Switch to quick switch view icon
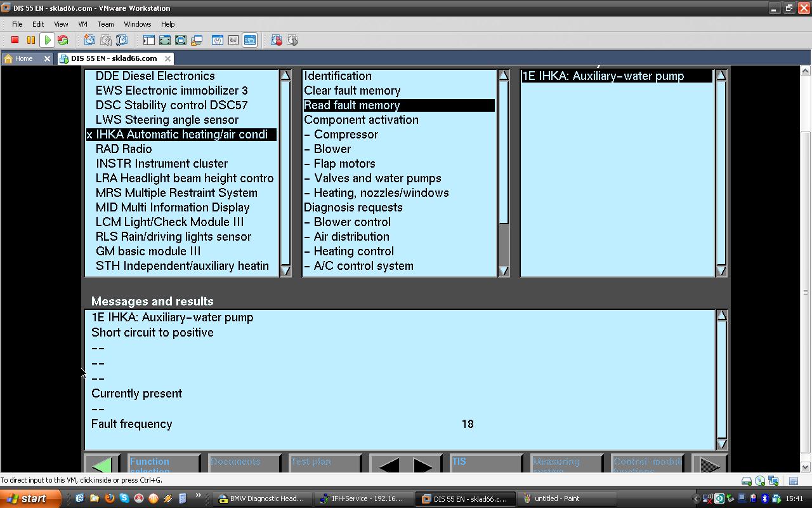The width and height of the screenshot is (812, 508). tap(165, 40)
